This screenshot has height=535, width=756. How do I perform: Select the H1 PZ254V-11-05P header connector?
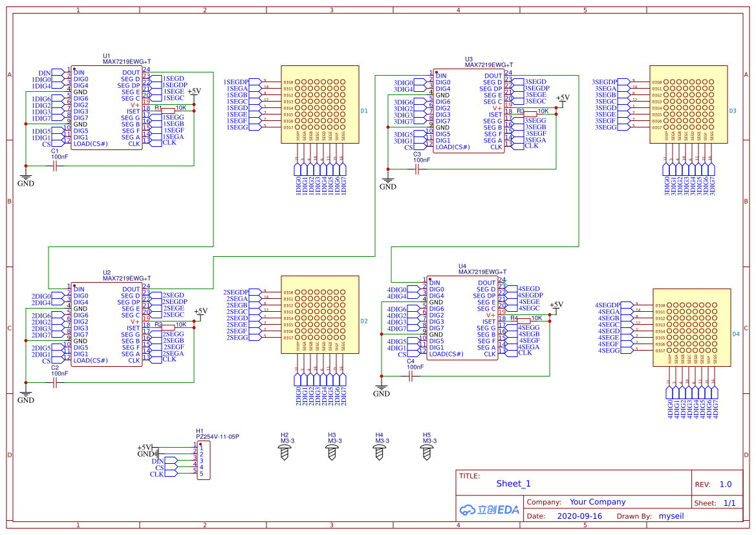204,460
